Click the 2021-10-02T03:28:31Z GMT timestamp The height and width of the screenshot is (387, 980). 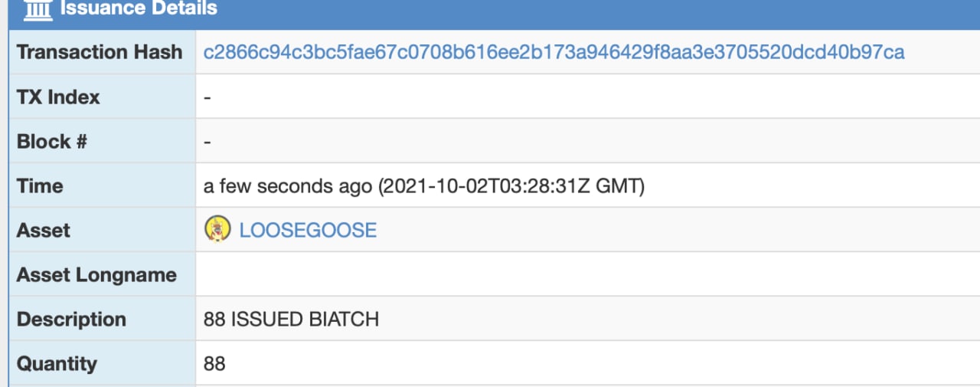click(x=511, y=186)
